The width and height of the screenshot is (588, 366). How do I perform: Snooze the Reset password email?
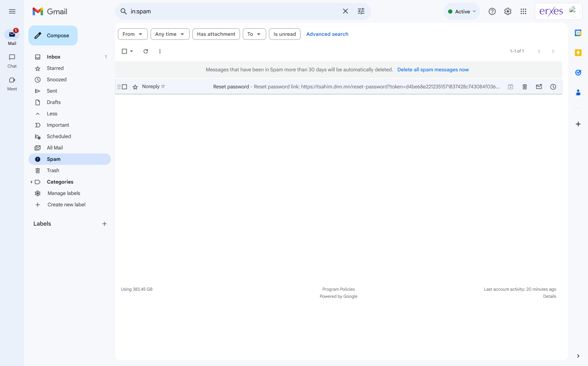point(553,87)
